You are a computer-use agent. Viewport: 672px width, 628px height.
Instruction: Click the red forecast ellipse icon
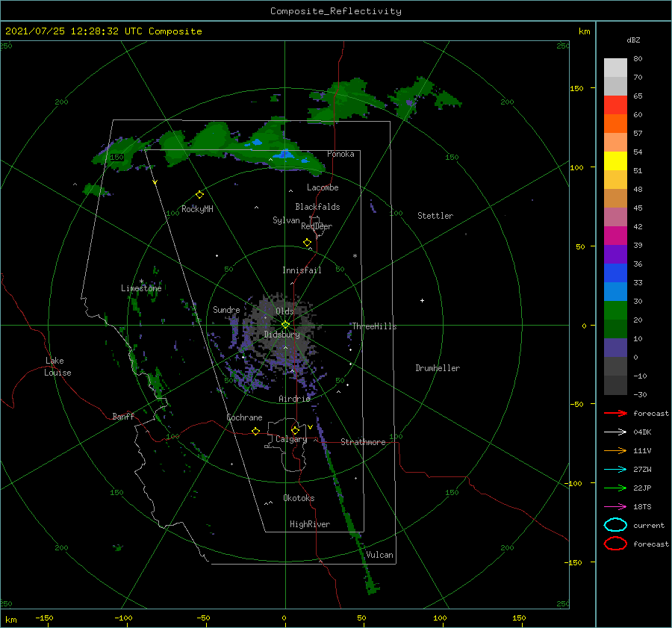tap(615, 544)
